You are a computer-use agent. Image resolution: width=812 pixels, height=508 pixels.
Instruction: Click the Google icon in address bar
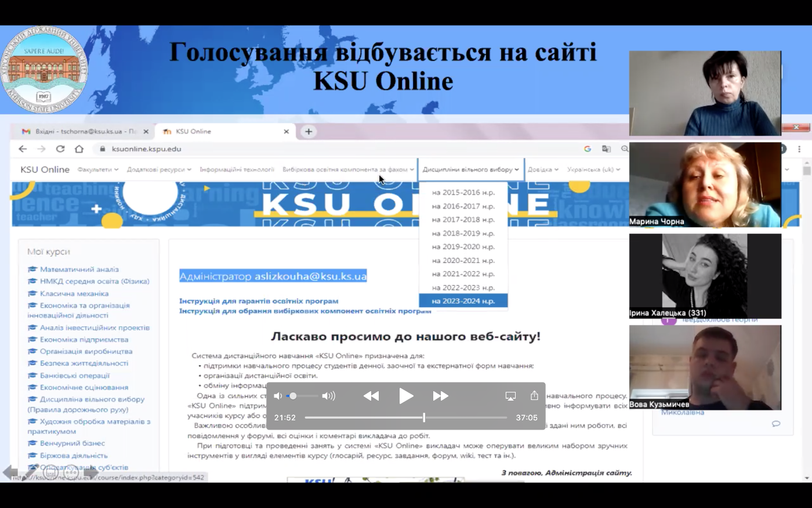pos(588,149)
